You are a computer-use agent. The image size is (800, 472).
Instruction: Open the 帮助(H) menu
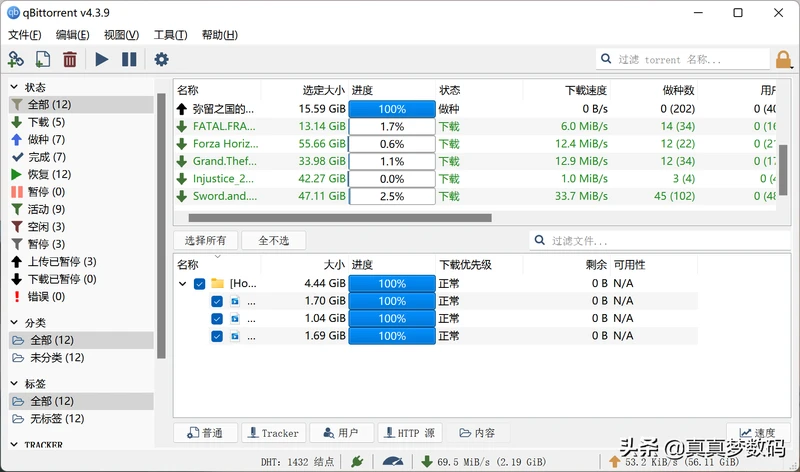(219, 35)
